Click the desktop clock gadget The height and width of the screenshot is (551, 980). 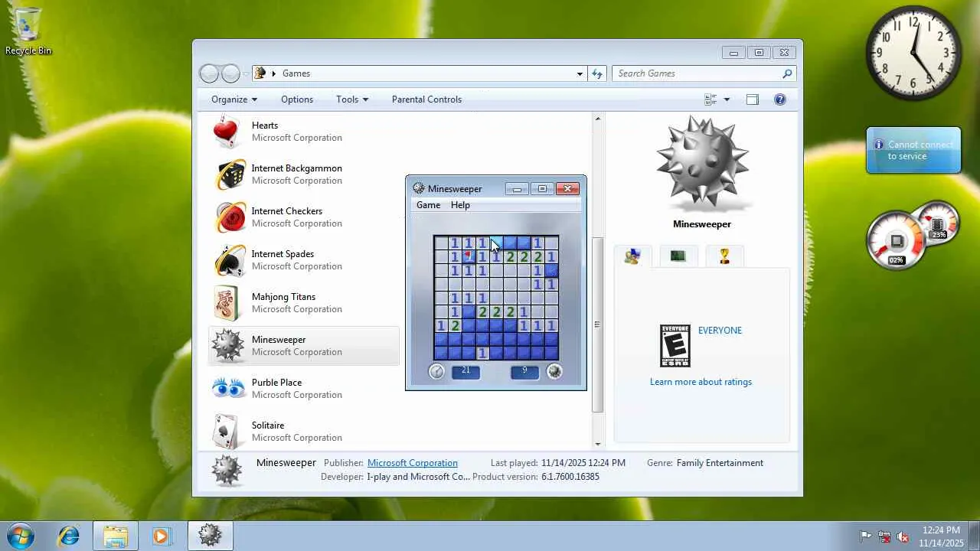(913, 53)
